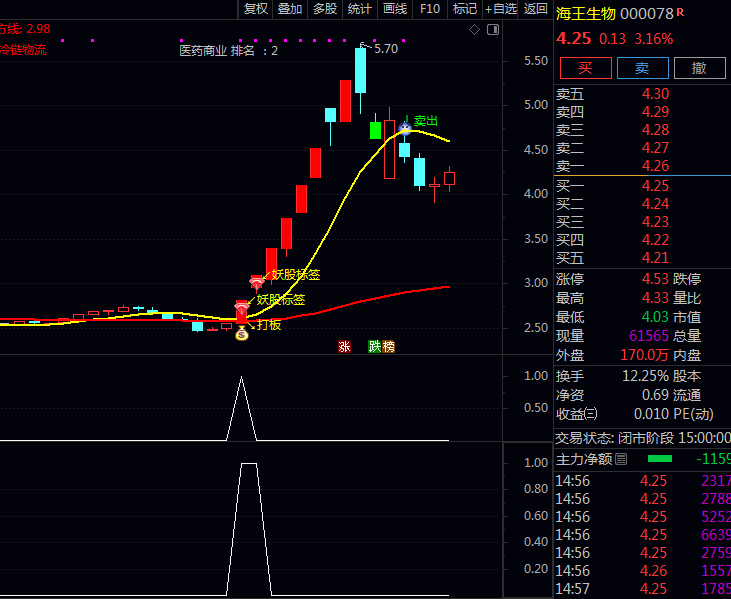Open the list icon next to 主力净额
The height and width of the screenshot is (599, 731).
click(621, 459)
